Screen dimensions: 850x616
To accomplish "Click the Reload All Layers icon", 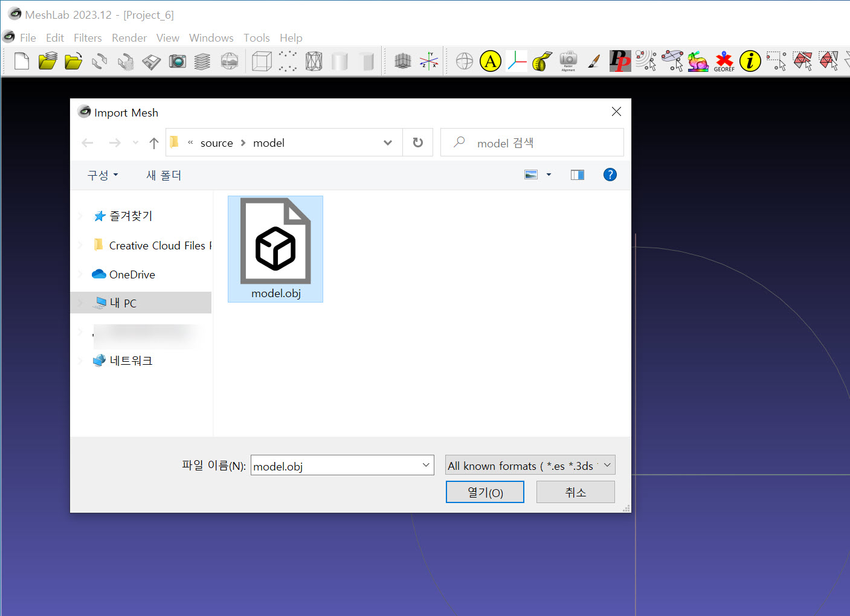I will 126,61.
